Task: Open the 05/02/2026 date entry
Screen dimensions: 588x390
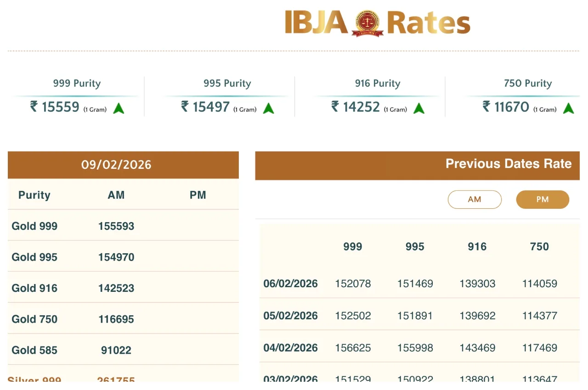Action: click(x=290, y=316)
